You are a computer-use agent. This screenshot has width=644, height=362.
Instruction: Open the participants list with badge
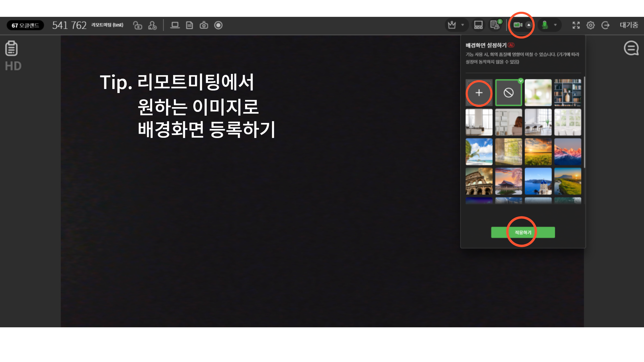pos(495,25)
